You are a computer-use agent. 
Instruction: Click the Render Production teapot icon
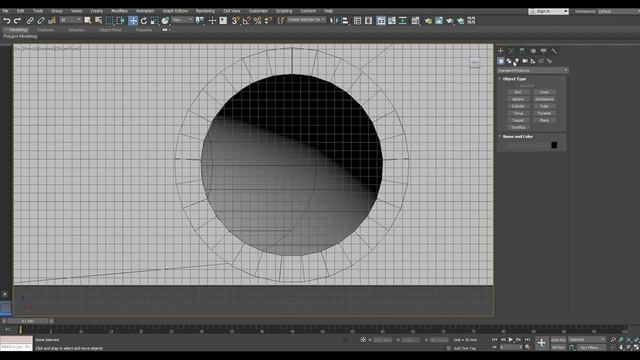[450, 20]
